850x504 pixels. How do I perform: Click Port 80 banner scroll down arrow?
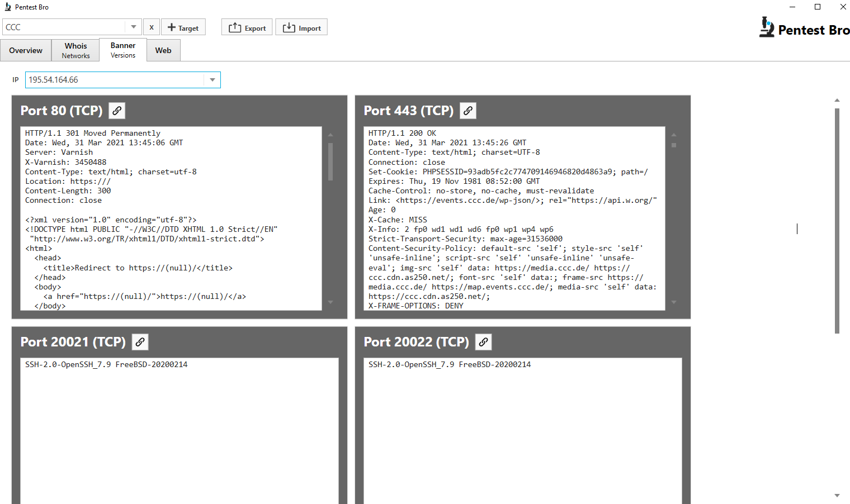[330, 302]
